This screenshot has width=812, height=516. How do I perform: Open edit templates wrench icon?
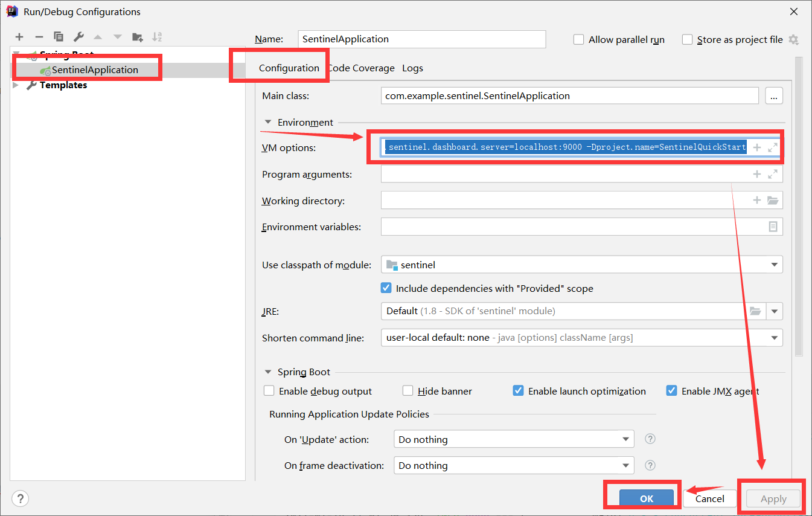tap(78, 37)
